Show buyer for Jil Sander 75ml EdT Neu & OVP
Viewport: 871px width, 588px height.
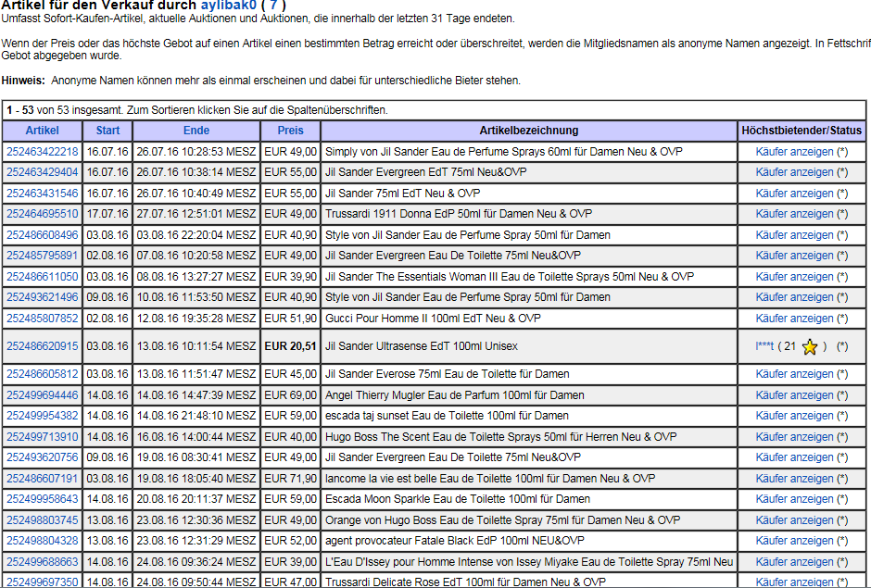(x=794, y=194)
